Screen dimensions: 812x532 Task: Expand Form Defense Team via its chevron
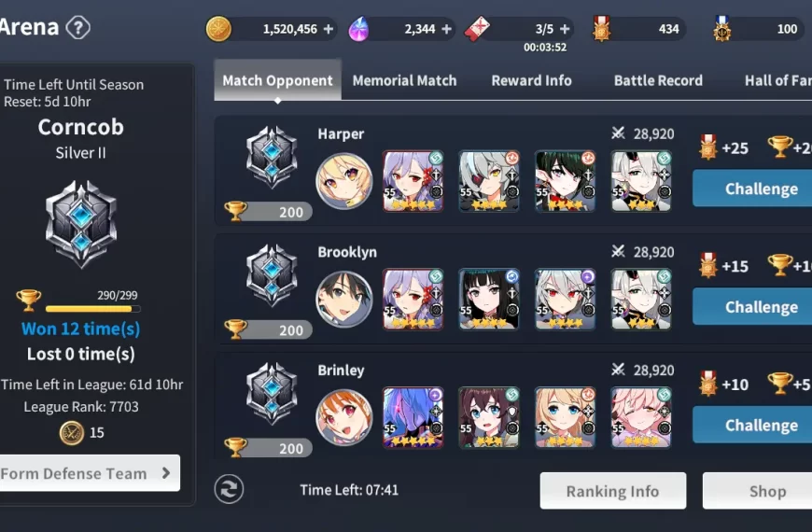tap(166, 473)
